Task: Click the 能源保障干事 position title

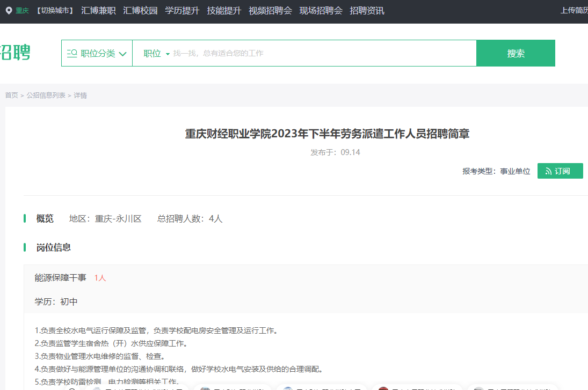Action: tap(60, 277)
